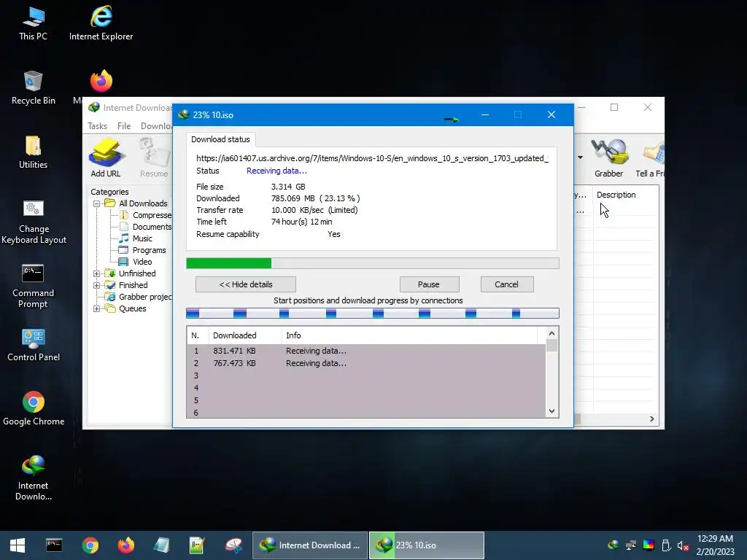Open the File menu
Screen dimensions: 747x560
coord(124,126)
